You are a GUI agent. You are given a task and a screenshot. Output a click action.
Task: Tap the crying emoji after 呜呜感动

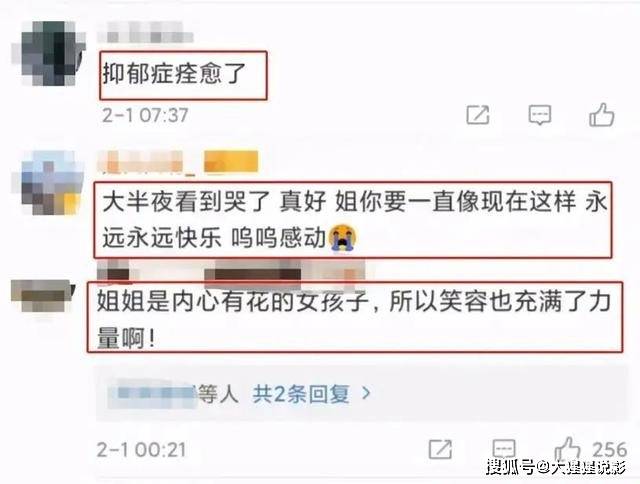344,237
